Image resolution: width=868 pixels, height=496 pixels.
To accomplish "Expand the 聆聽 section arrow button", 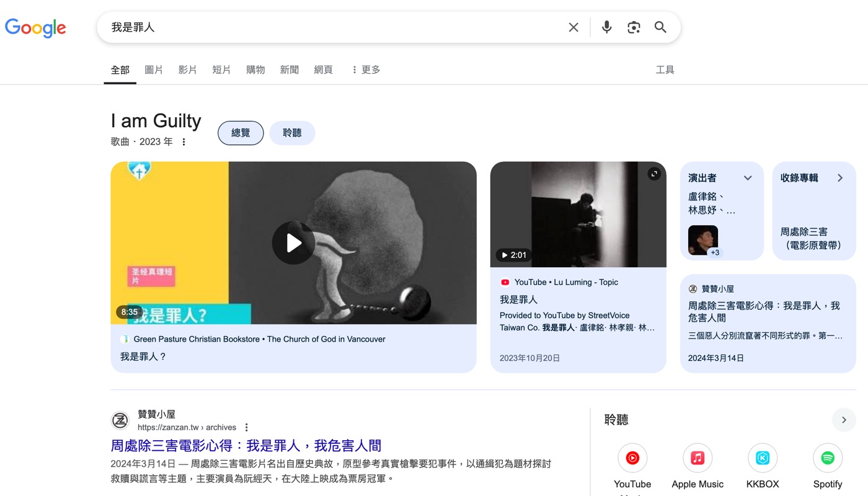I will coord(844,420).
